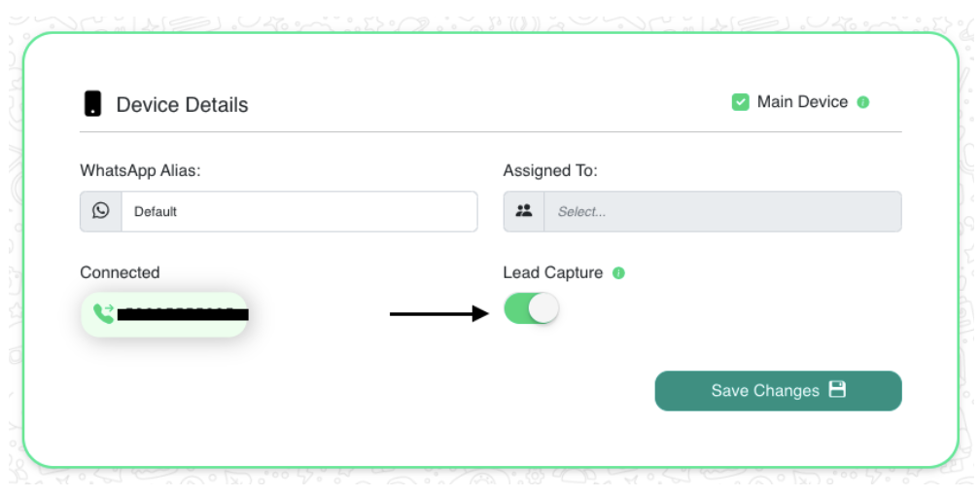The image size is (980, 498).
Task: Uncheck the Main Device checkbox
Action: coord(740,102)
